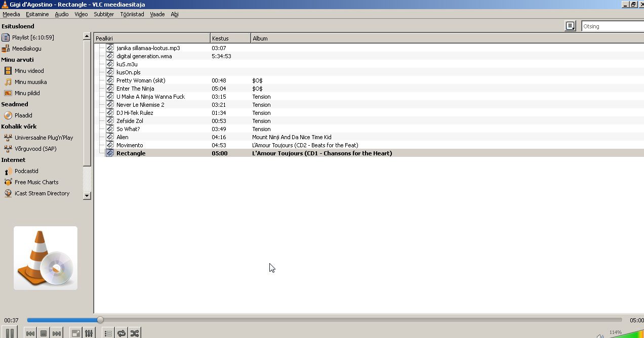Toggle the playlist view button
This screenshot has width=644, height=338.
pos(108,333)
